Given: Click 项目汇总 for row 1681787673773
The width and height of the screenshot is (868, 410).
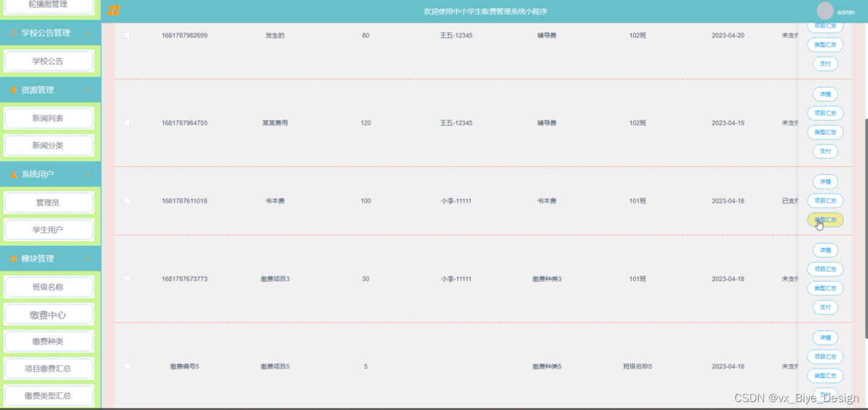Looking at the screenshot, I should tap(825, 269).
